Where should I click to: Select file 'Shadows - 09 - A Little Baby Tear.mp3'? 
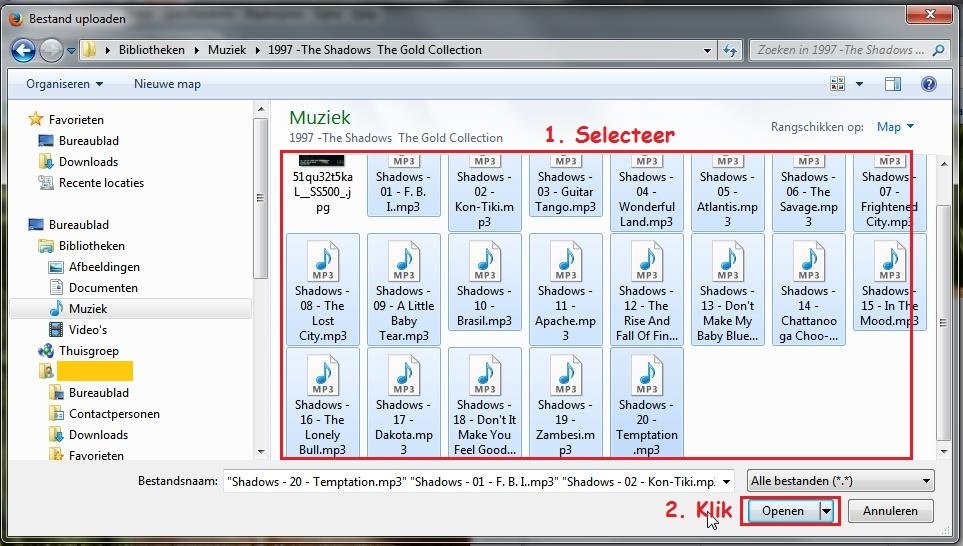(x=404, y=289)
